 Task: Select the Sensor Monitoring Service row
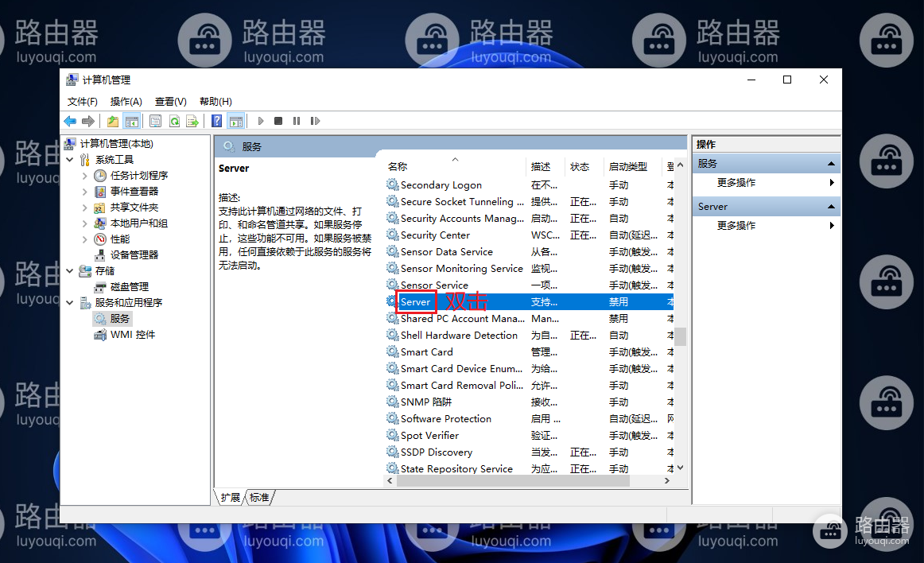pos(529,268)
